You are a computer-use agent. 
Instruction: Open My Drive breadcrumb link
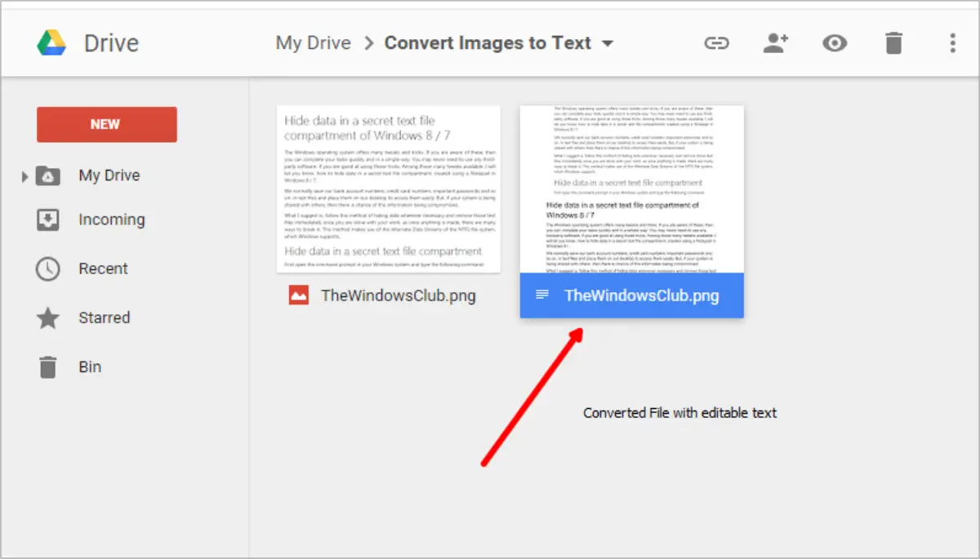point(314,42)
